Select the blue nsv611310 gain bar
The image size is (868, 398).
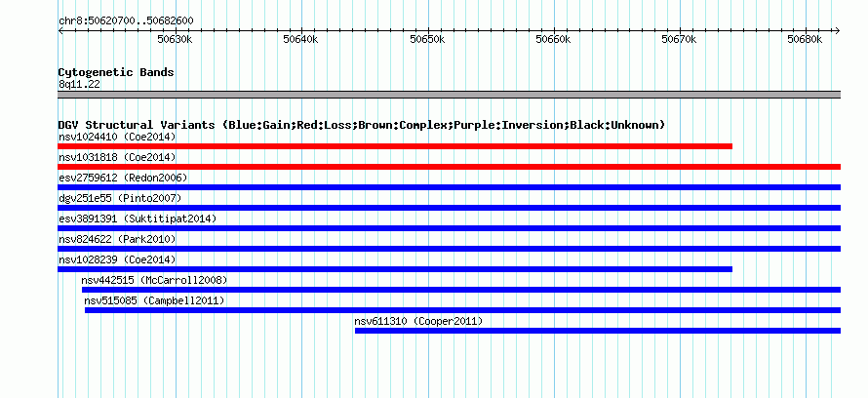(x=597, y=331)
